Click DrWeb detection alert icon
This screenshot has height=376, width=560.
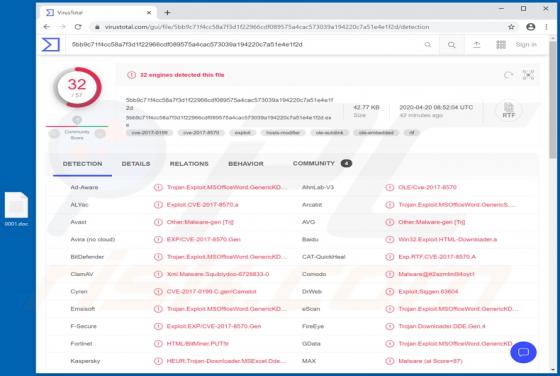(390, 292)
